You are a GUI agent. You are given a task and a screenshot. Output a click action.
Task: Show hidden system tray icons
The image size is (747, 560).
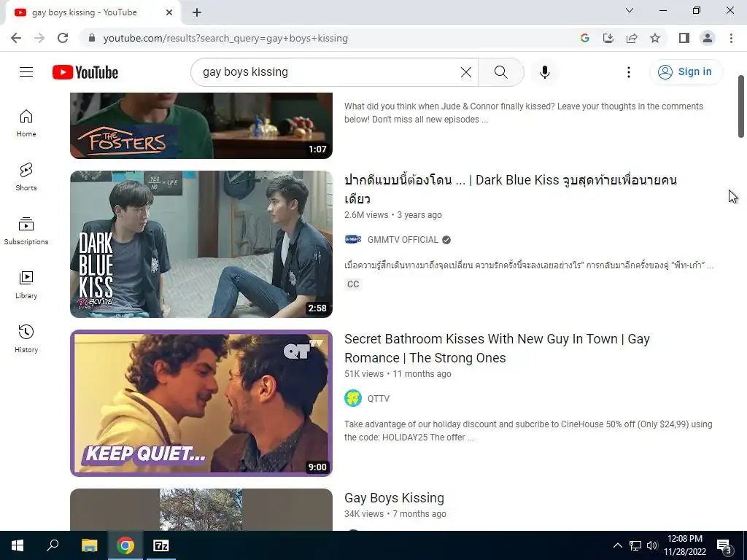[617, 545]
